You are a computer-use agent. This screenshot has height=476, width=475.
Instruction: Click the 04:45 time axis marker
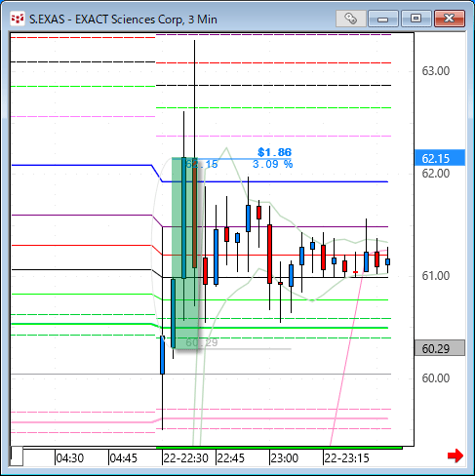(124, 458)
